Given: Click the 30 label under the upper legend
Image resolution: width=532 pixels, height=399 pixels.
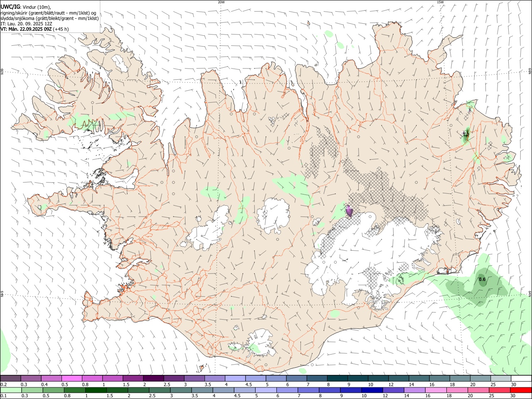Looking at the screenshot, I should click(x=513, y=384).
